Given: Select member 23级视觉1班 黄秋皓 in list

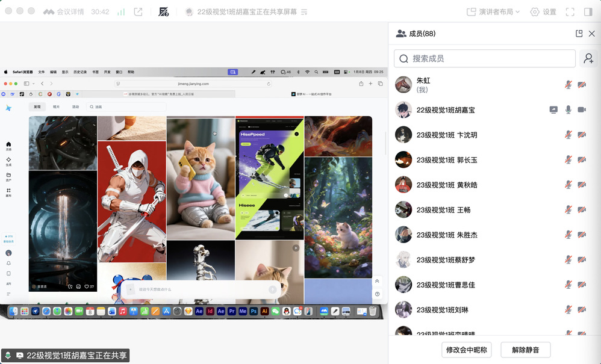Looking at the screenshot, I should tap(446, 185).
